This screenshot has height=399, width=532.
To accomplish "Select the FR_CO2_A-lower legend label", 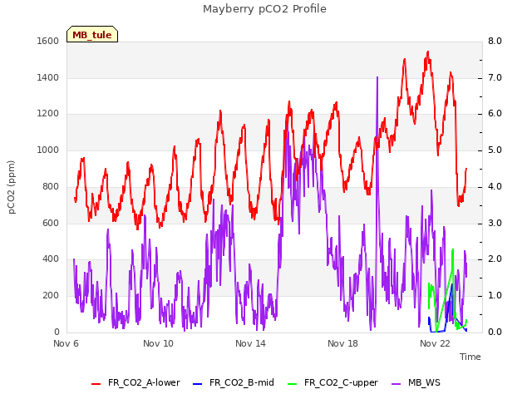I will pos(144,382).
